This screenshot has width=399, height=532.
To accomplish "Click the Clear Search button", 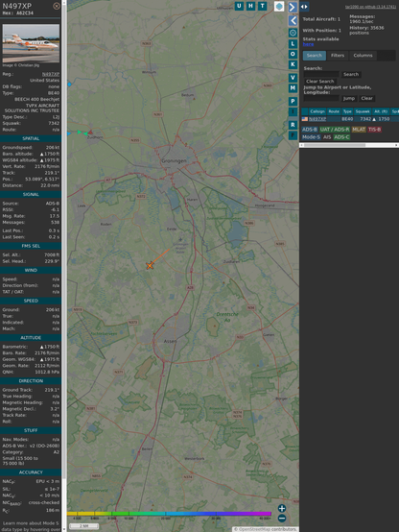I will coord(320,81).
